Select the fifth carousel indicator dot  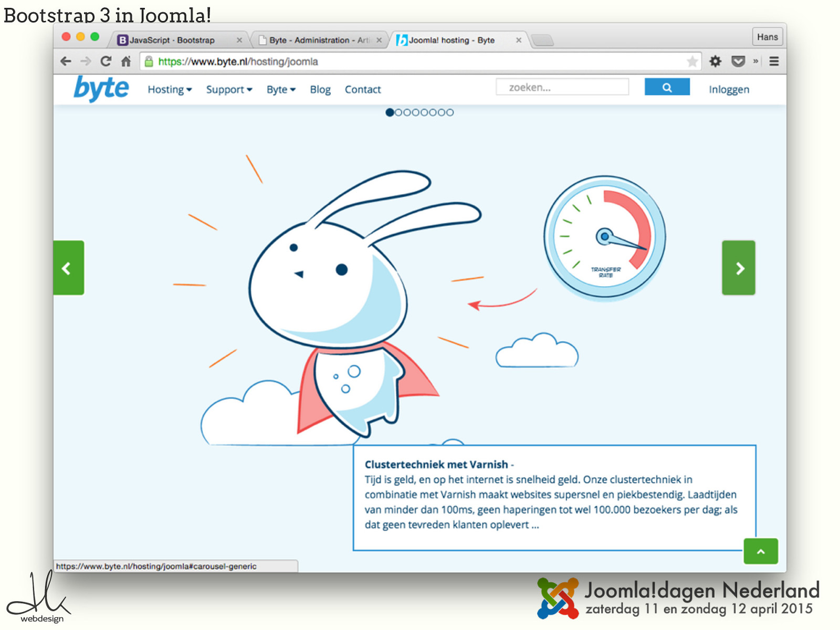coord(424,112)
